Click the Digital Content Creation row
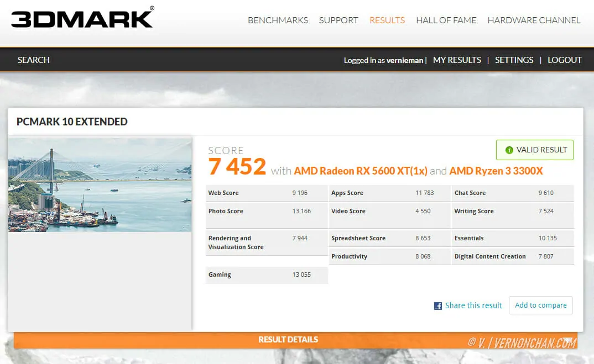The height and width of the screenshot is (364, 594). coord(513,256)
